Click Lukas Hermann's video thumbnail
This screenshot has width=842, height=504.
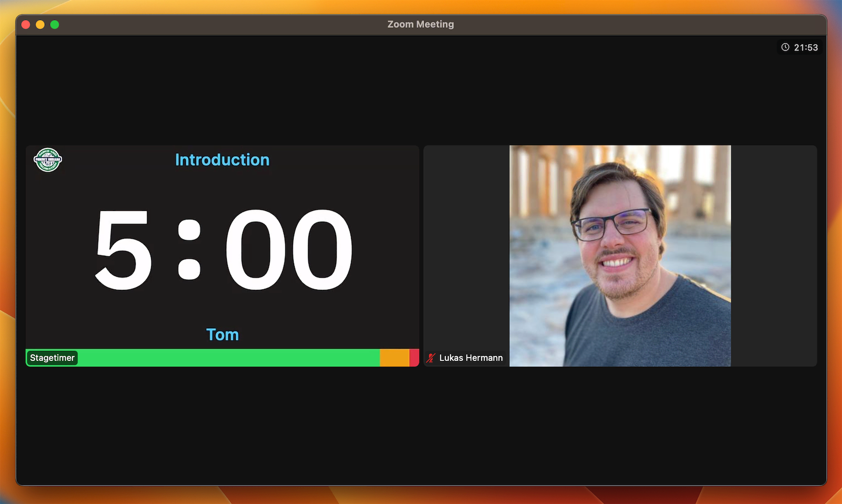coord(620,256)
